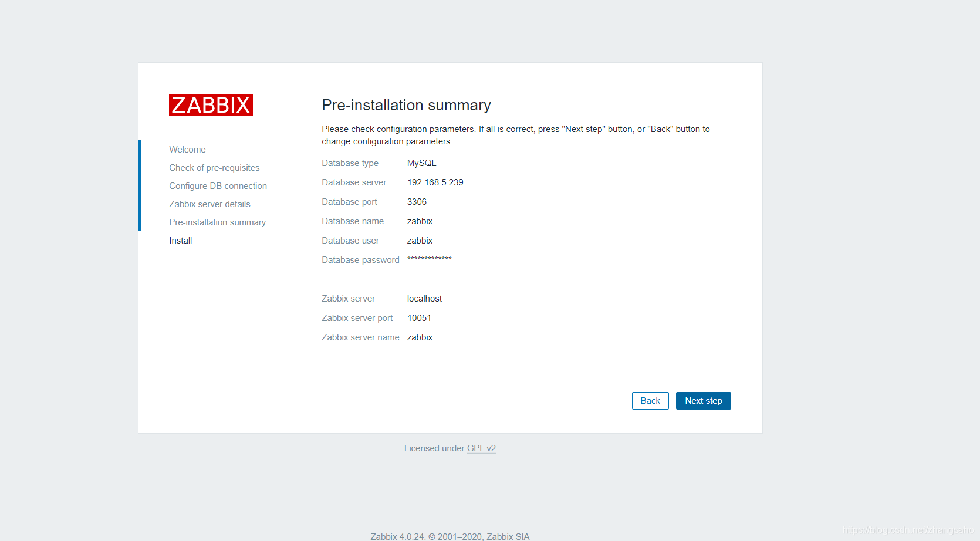
Task: Click the masked database password value
Action: (429, 259)
